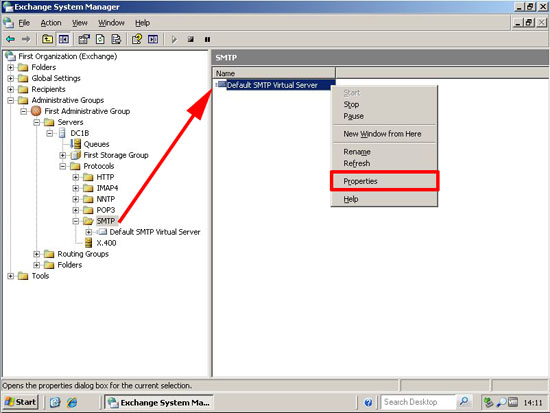Viewport: 550px width, 413px height.
Task: Click the Up one level toolbar icon
Action: click(47, 39)
